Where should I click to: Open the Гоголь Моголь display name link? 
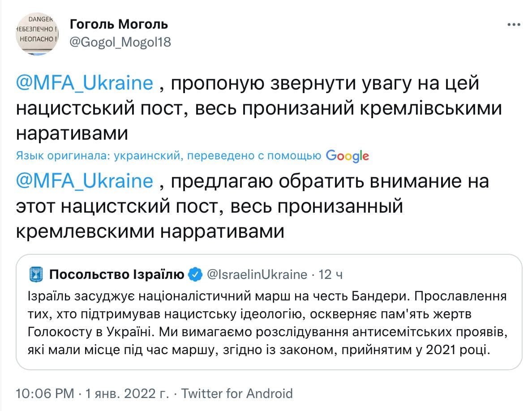coord(119,23)
